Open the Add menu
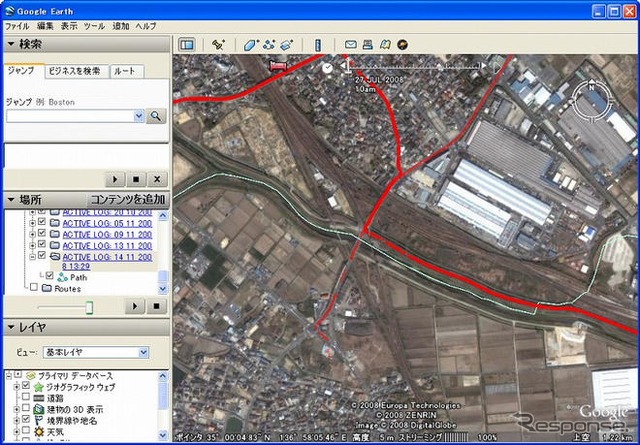640x445 pixels. (x=120, y=26)
